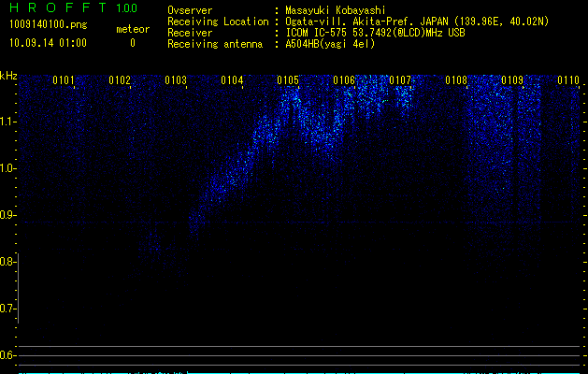The width and height of the screenshot is (588, 374).
Task: Click the meteor count value 0
Action: tap(133, 43)
